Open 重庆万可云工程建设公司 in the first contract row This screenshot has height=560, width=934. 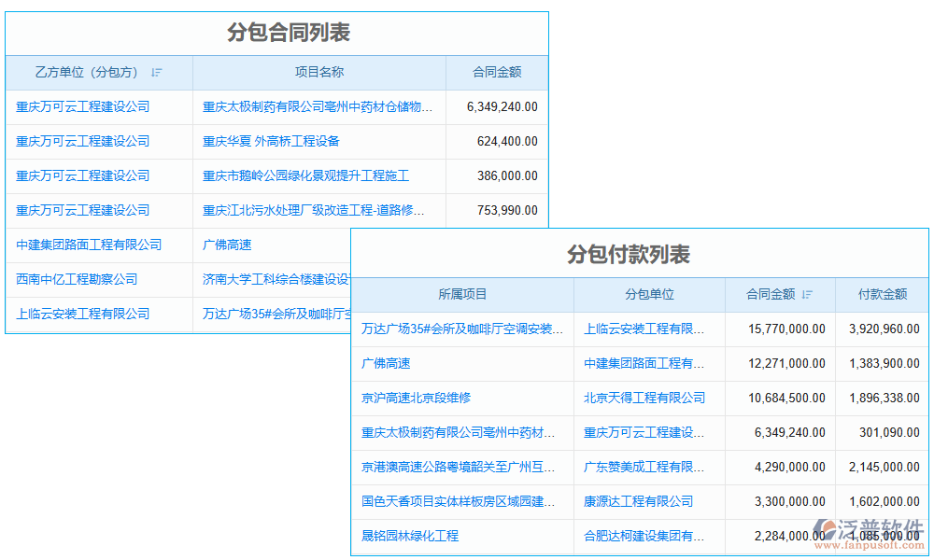click(81, 107)
